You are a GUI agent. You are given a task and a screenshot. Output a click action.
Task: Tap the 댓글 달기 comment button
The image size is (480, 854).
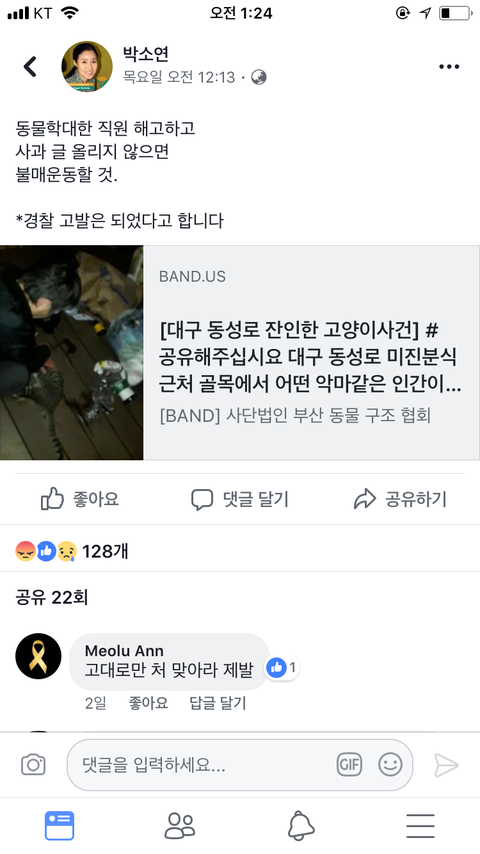pos(240,499)
